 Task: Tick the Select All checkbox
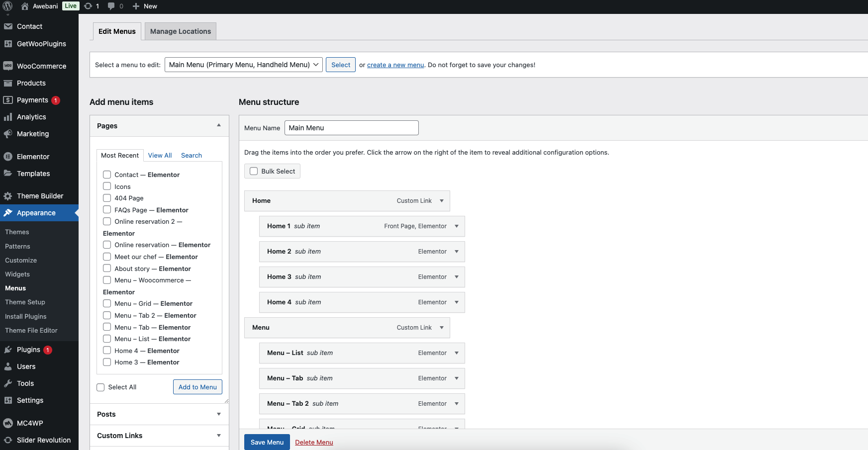pyautogui.click(x=100, y=387)
